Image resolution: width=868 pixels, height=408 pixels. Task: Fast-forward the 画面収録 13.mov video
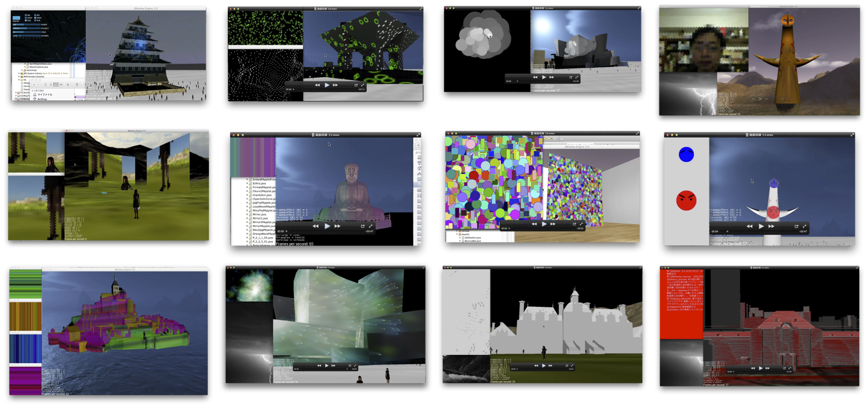tap(771, 226)
